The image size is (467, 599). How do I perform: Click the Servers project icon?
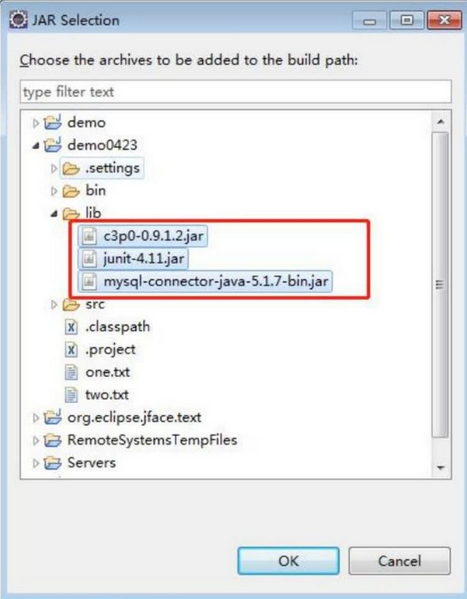[53, 463]
